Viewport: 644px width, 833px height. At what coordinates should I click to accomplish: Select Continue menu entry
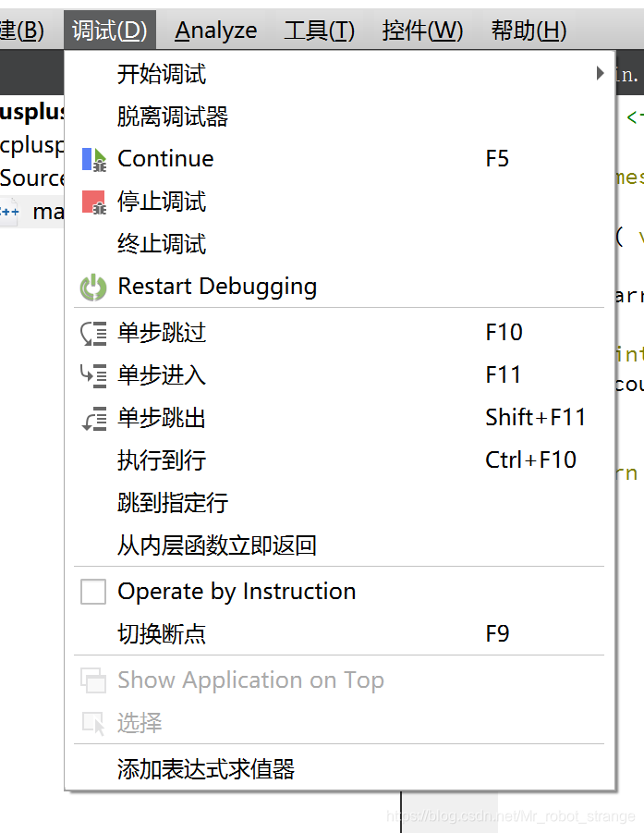click(340, 159)
